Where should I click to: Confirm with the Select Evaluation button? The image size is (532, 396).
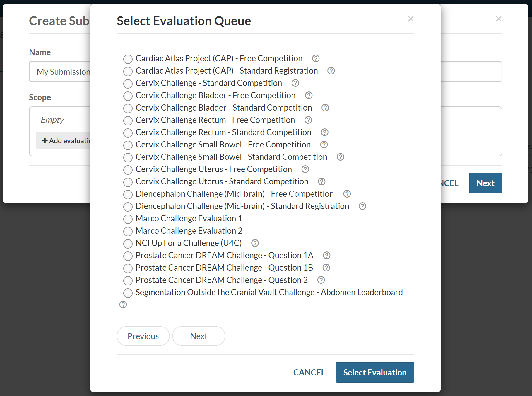pos(375,372)
